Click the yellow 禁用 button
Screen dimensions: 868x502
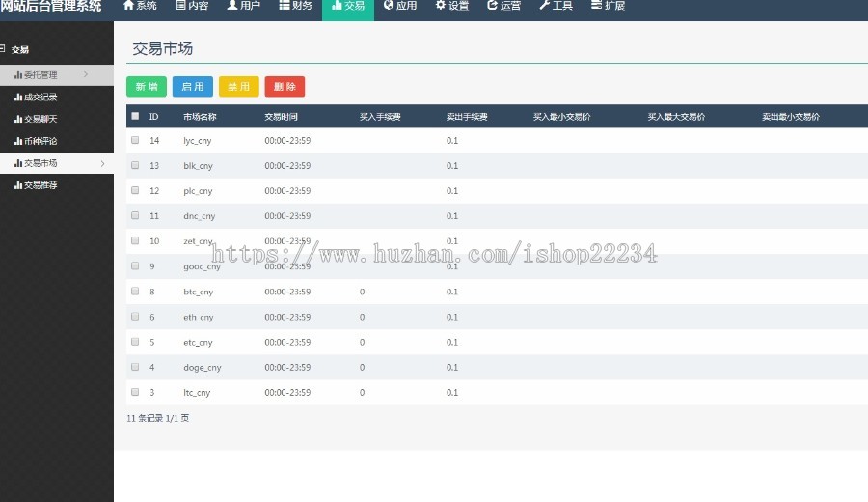(x=238, y=87)
